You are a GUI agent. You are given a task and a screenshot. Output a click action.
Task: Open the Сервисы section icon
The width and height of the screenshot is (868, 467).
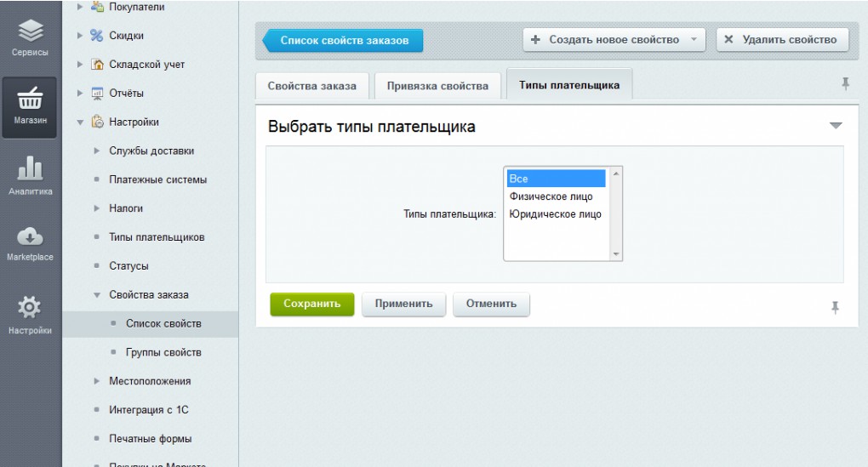coord(31,31)
